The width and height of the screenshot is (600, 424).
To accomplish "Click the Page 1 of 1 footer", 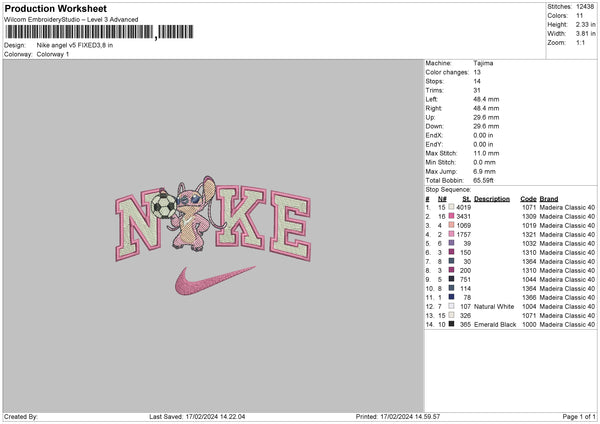I will coord(579,416).
